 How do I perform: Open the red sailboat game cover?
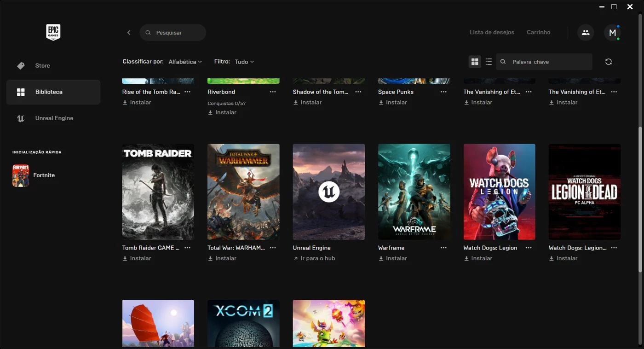158,324
